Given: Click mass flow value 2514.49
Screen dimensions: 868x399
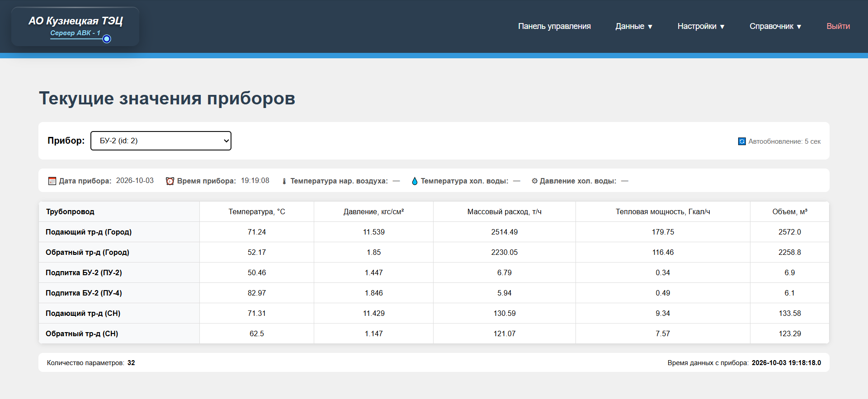Looking at the screenshot, I should 505,232.
